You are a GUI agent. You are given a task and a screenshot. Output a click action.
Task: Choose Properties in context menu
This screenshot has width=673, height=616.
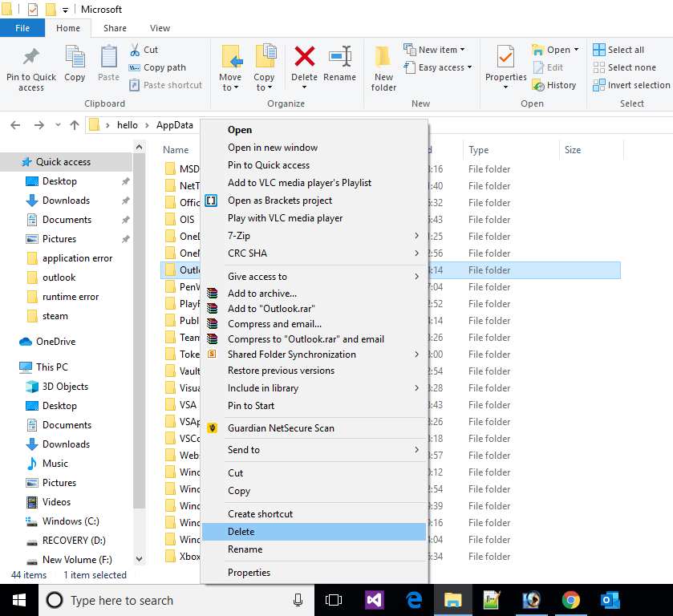tap(314, 572)
